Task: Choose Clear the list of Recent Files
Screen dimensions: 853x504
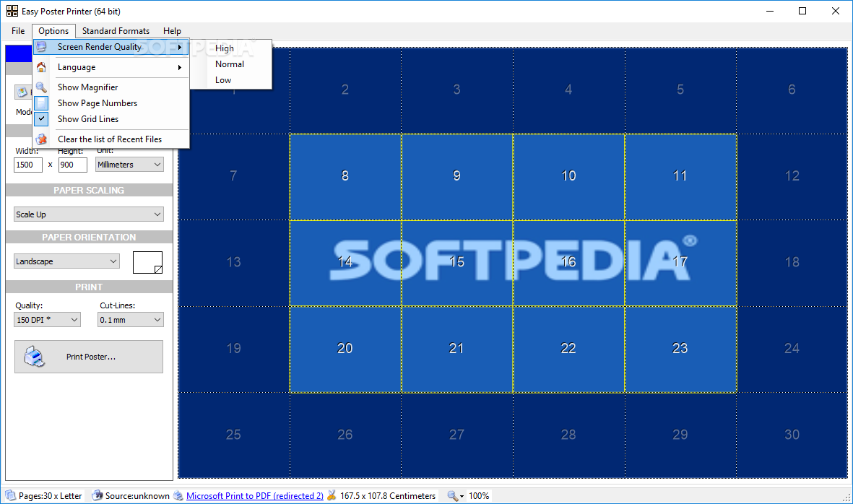Action: [x=111, y=139]
